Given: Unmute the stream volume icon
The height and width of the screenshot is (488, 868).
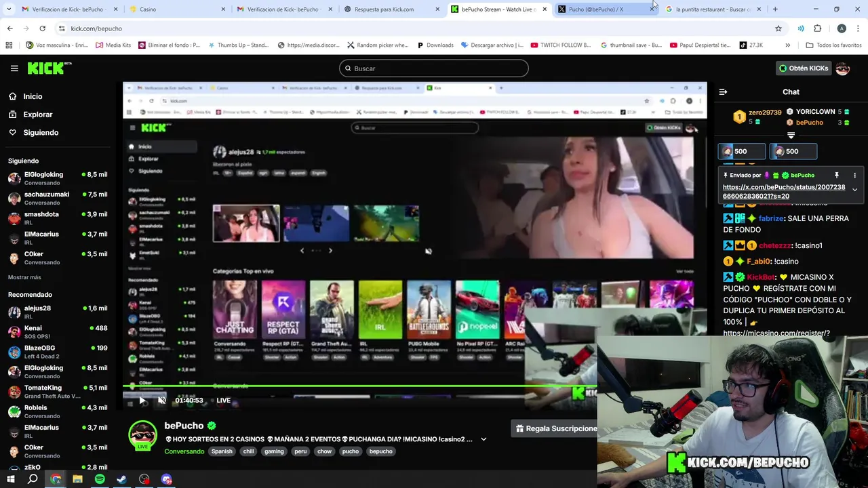Looking at the screenshot, I should coord(162,401).
